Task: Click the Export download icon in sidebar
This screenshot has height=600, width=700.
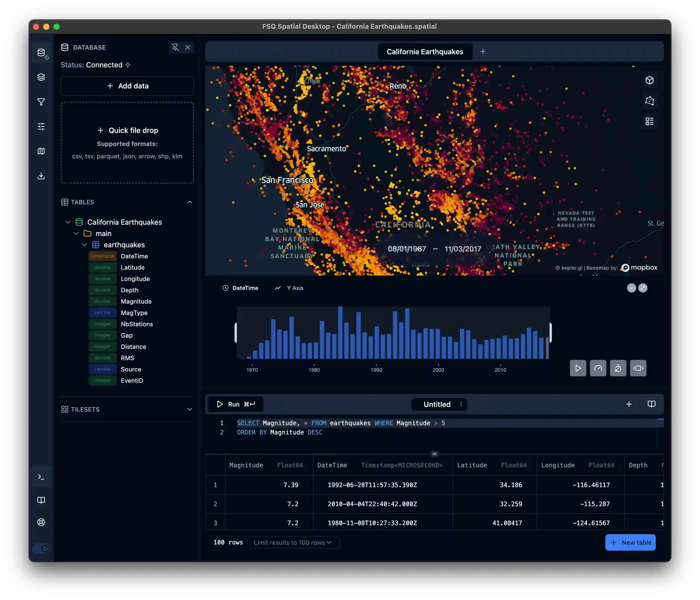Action: [41, 176]
